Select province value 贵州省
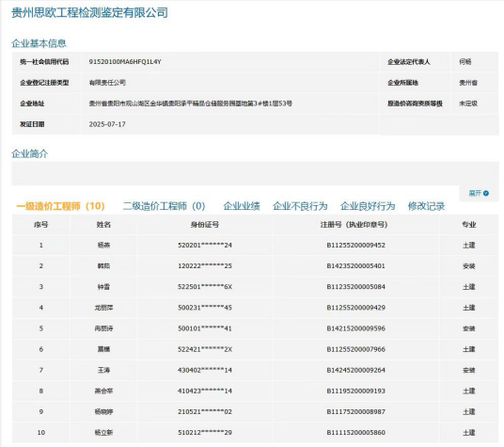This screenshot has height=447, width=504. click(x=468, y=83)
